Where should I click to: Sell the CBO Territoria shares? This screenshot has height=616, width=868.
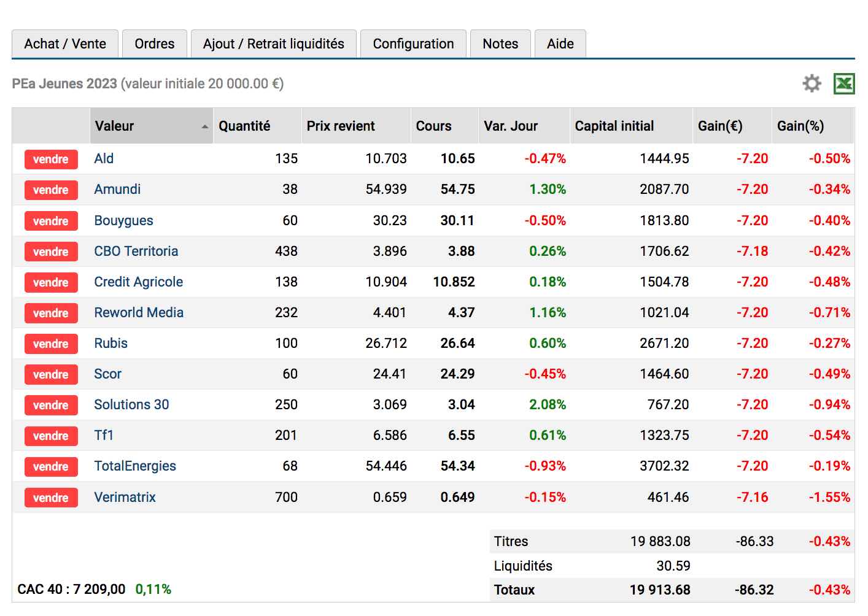click(51, 252)
